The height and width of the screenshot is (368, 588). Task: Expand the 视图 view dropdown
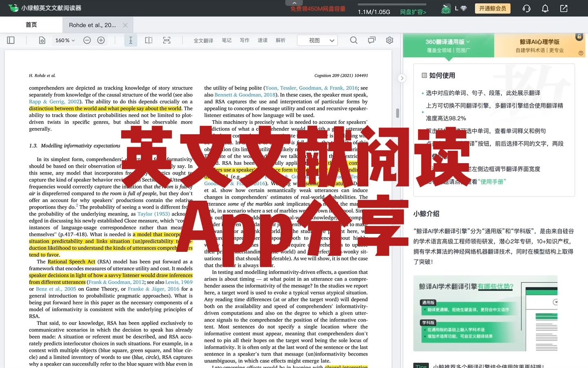tap(318, 40)
